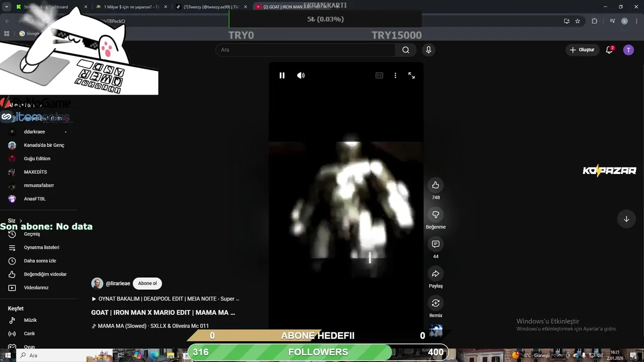Show hidden system tray icons
The height and width of the screenshot is (362, 644).
tap(559, 355)
